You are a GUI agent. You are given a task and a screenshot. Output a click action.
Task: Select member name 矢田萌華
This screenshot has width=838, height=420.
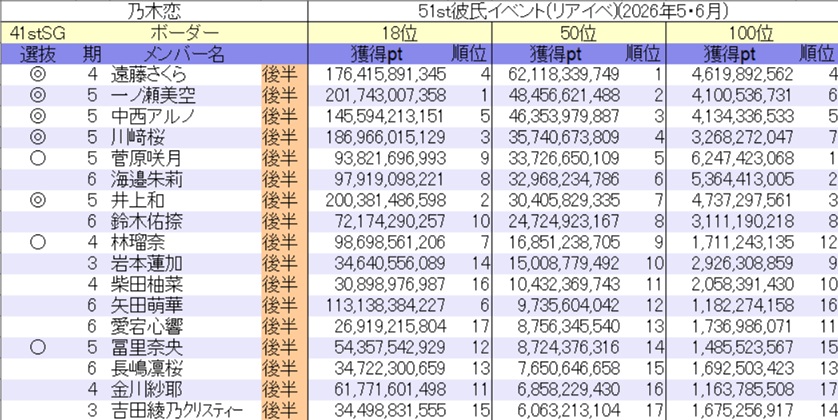click(x=146, y=305)
